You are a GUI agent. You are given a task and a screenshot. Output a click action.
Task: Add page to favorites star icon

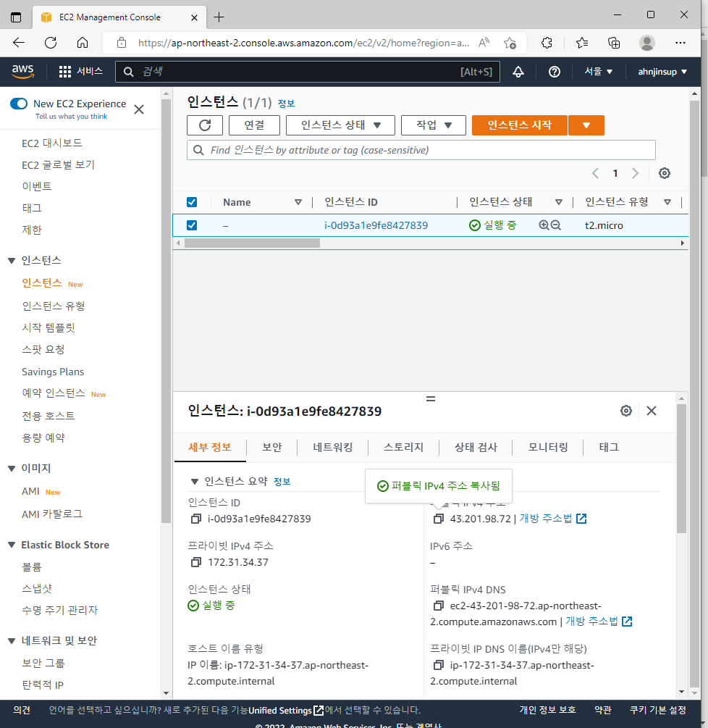510,43
